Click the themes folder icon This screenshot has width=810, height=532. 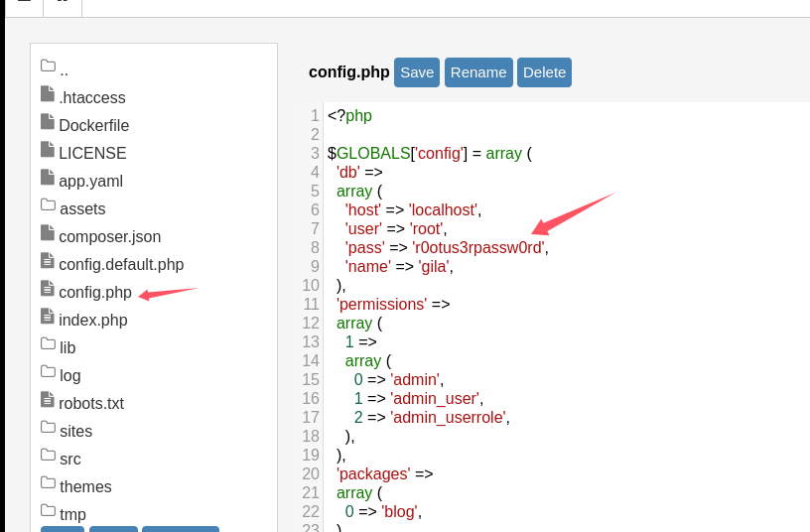pyautogui.click(x=48, y=483)
